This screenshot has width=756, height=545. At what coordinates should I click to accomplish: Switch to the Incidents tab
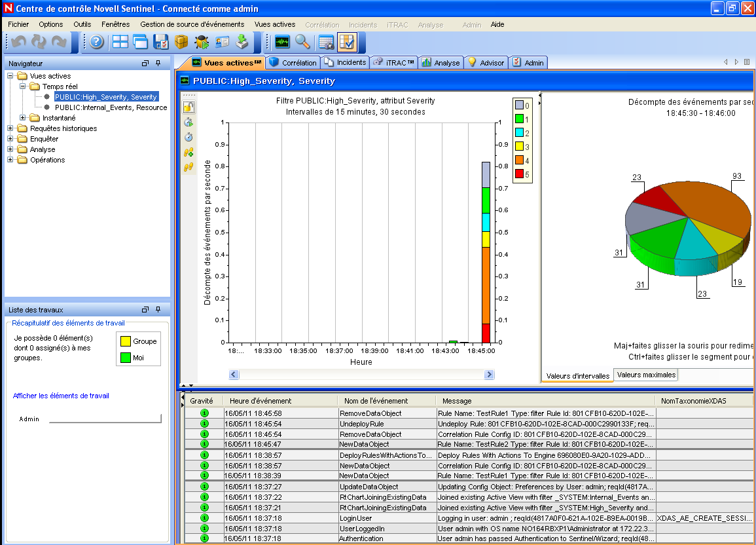coord(345,63)
